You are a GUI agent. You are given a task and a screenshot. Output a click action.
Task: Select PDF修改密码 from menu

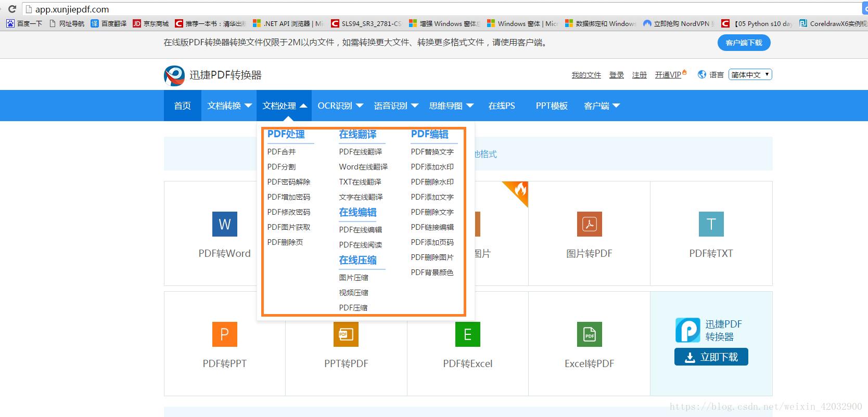pos(289,212)
